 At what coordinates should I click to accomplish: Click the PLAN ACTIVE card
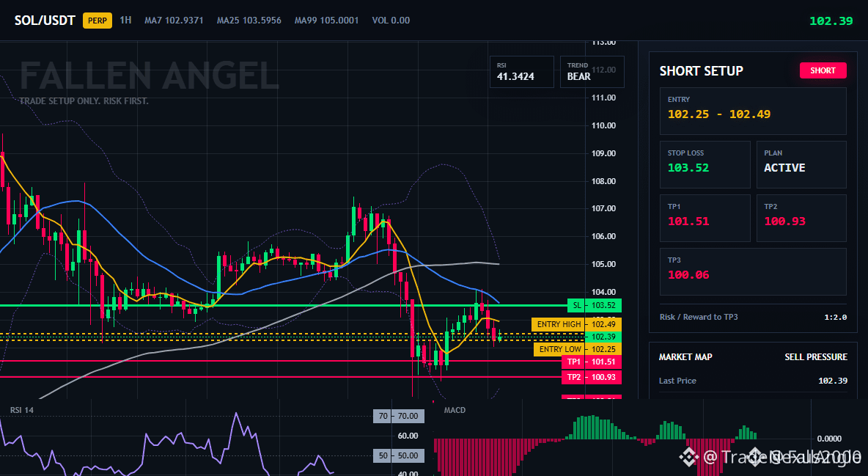801,164
